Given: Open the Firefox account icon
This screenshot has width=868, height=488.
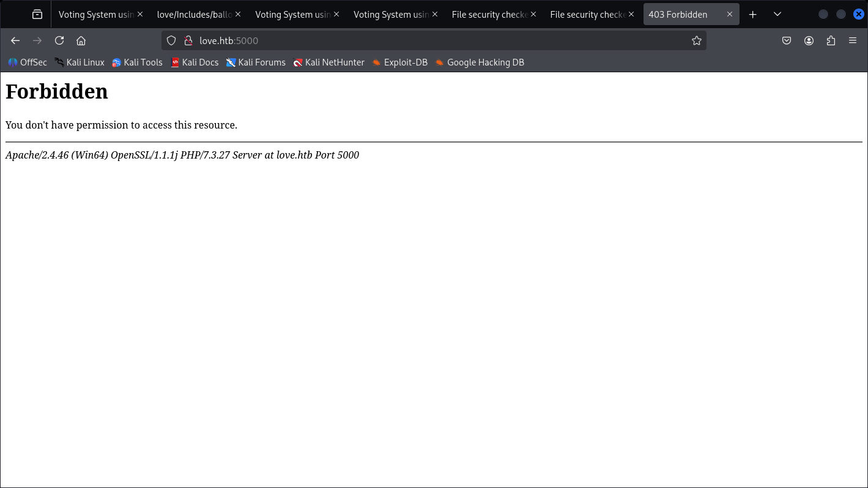Looking at the screenshot, I should coord(809,40).
